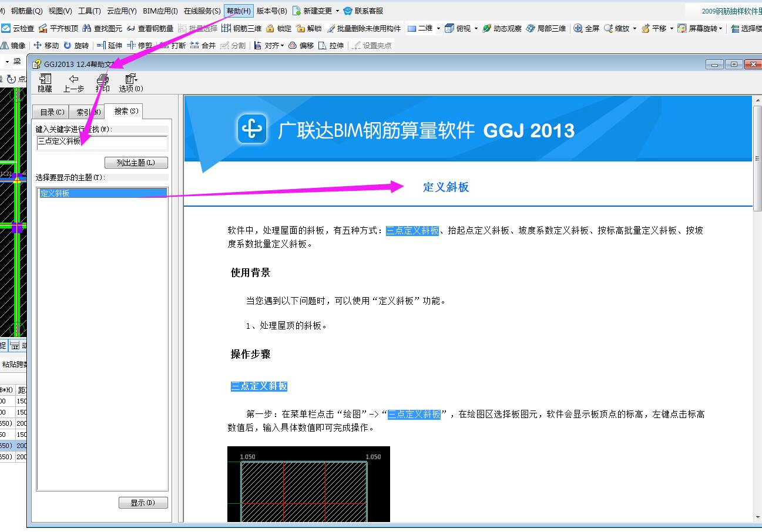Open the 在线服务(S) menu
Viewport: 762px width, 532px height.
202,11
